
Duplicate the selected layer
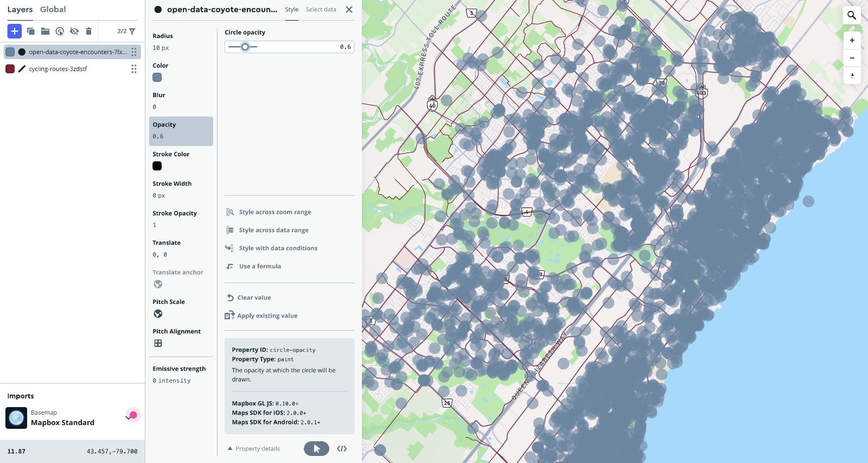click(x=31, y=31)
